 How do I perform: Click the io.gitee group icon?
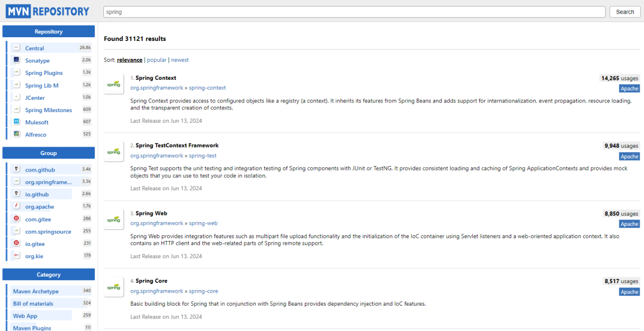pyautogui.click(x=17, y=244)
